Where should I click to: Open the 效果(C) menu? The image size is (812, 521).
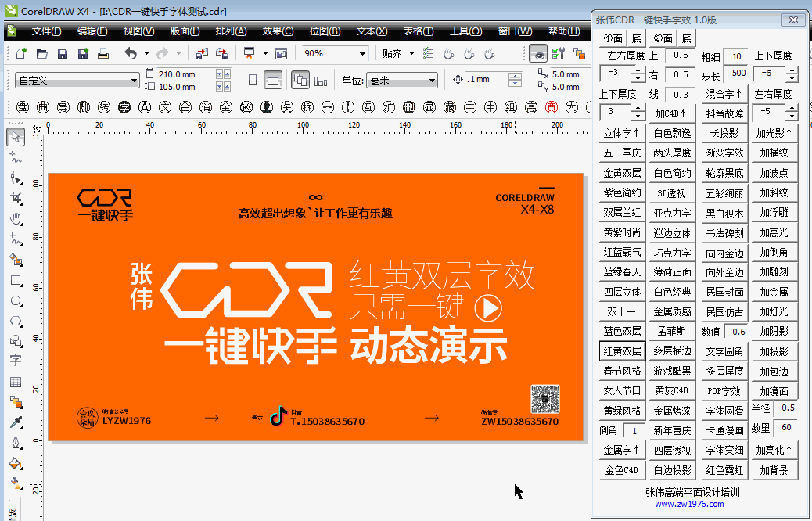(x=278, y=31)
